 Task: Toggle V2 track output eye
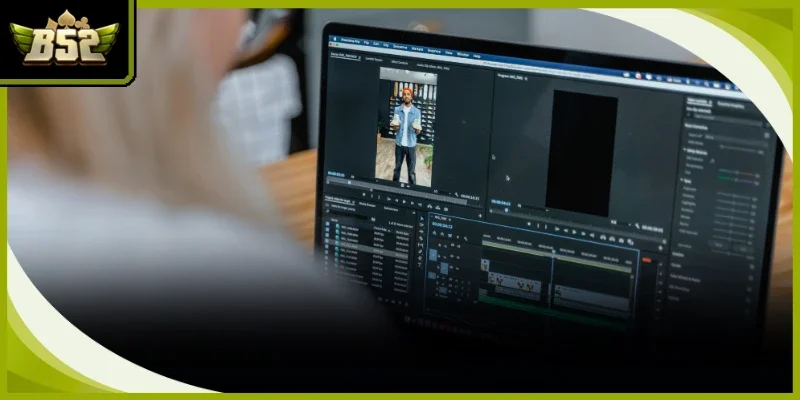pyautogui.click(x=458, y=257)
